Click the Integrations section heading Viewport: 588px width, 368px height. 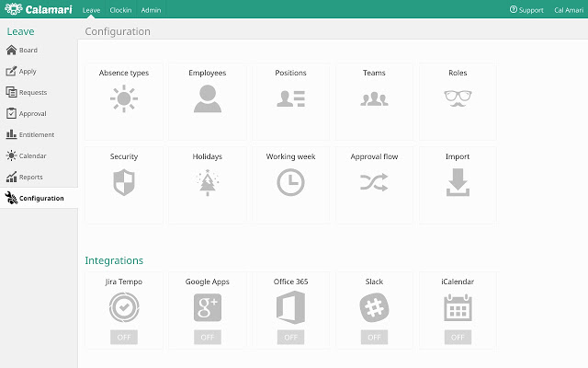tap(114, 260)
